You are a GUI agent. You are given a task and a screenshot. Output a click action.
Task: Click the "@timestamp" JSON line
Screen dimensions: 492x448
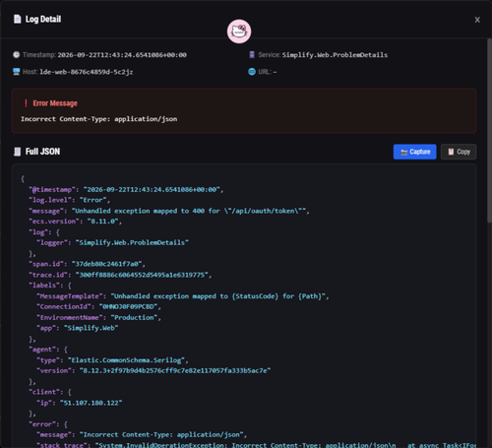pyautogui.click(x=126, y=189)
